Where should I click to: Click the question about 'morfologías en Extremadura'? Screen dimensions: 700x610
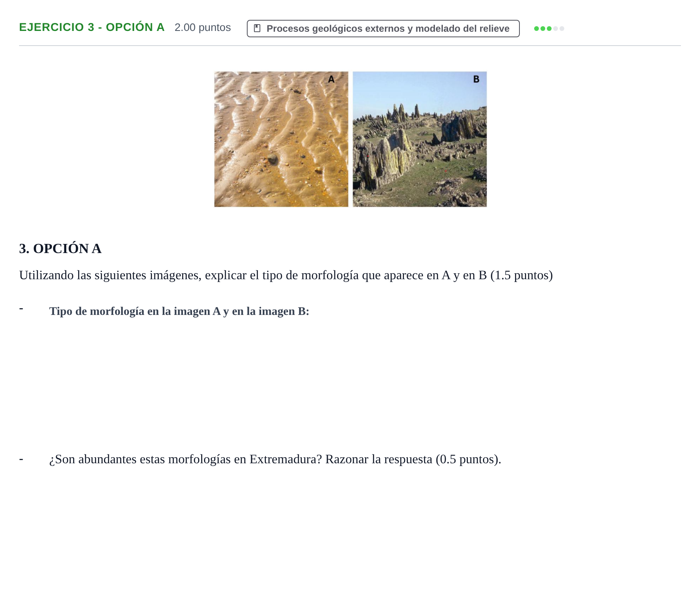pyautogui.click(x=275, y=459)
